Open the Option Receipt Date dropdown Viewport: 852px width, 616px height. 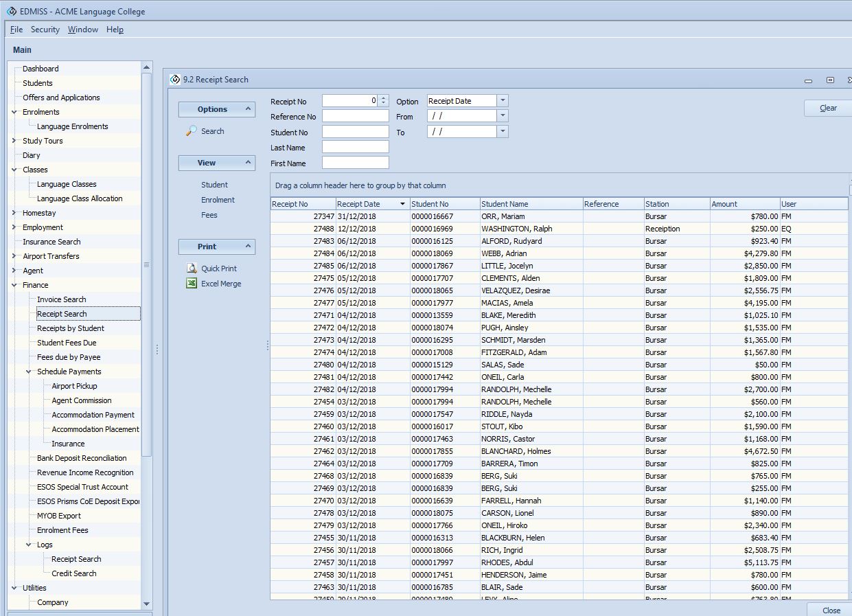503,101
